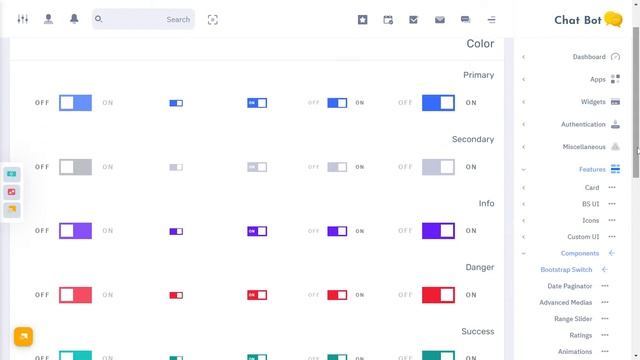640x360 pixels.
Task: Open the mail envelope icon
Action: tap(440, 20)
